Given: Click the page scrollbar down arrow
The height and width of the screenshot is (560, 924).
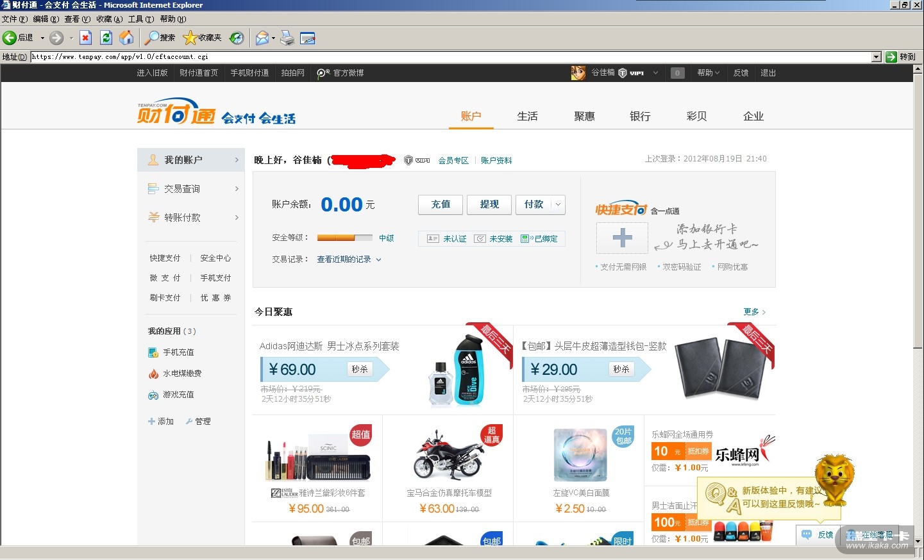Looking at the screenshot, I should pos(918,541).
